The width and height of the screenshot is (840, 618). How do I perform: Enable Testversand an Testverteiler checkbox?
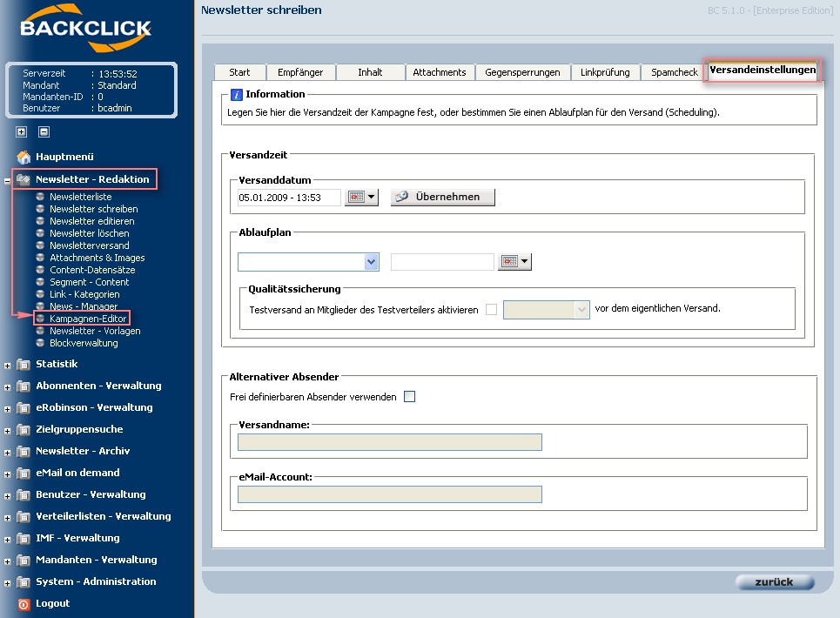pyautogui.click(x=491, y=310)
